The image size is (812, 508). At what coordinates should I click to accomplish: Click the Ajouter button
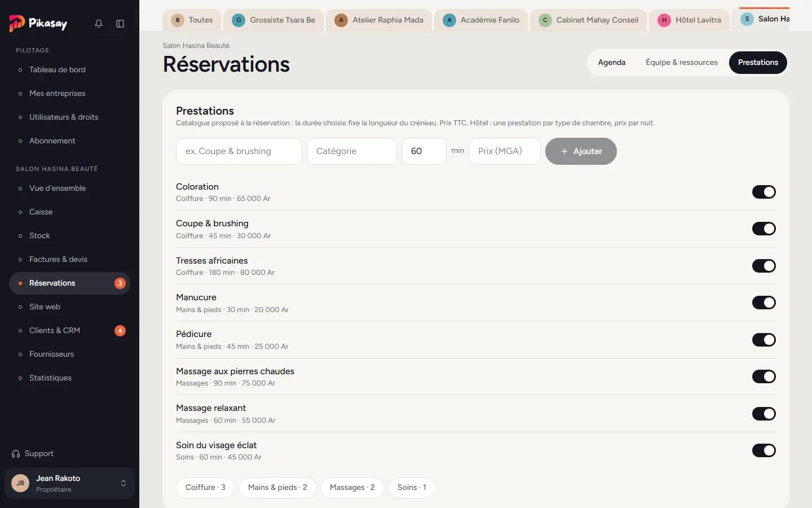581,151
